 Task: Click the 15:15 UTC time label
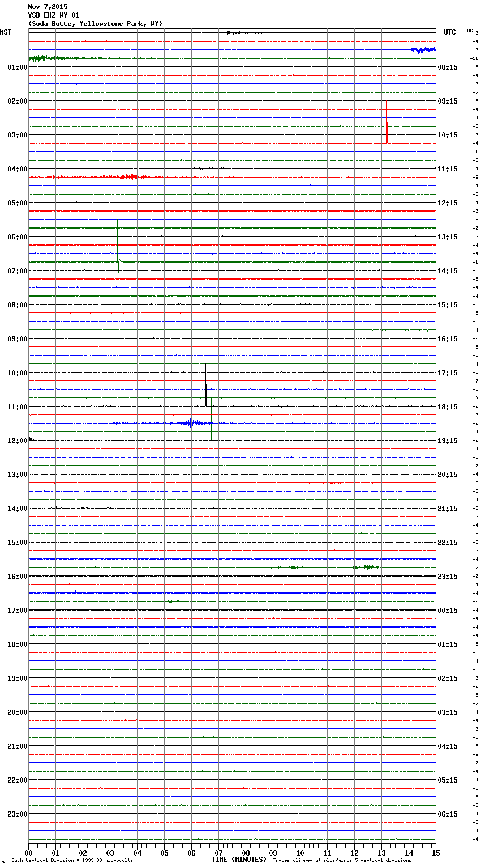pos(448,305)
